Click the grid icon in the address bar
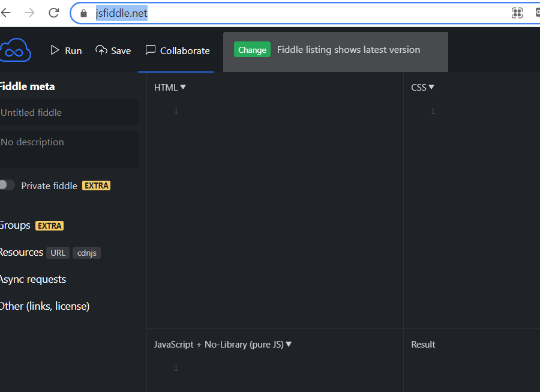The width and height of the screenshot is (540, 392). [x=517, y=13]
